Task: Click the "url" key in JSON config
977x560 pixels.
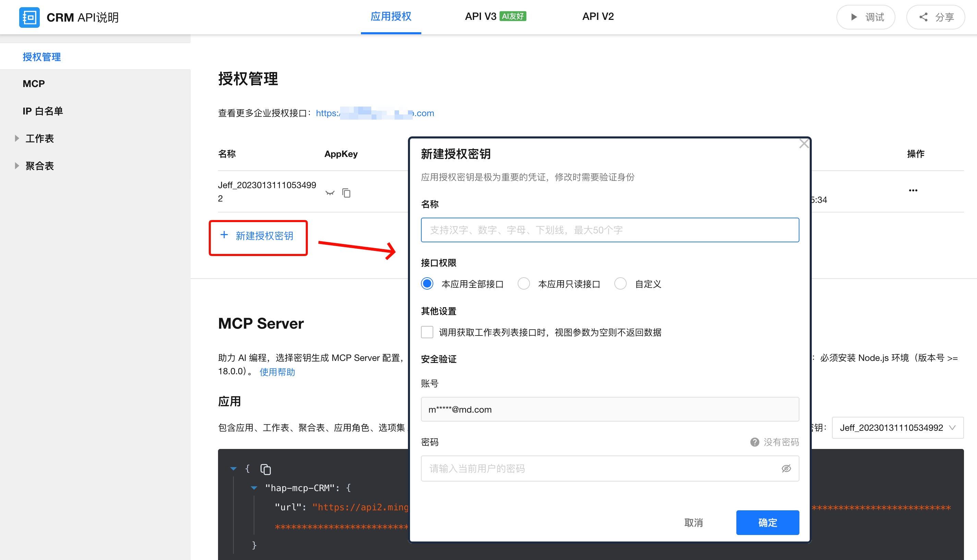Action: [287, 507]
